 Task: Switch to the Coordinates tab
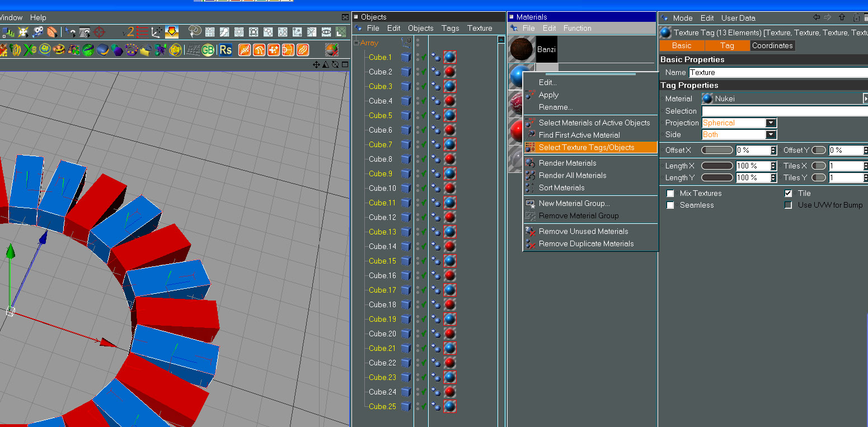click(x=772, y=45)
